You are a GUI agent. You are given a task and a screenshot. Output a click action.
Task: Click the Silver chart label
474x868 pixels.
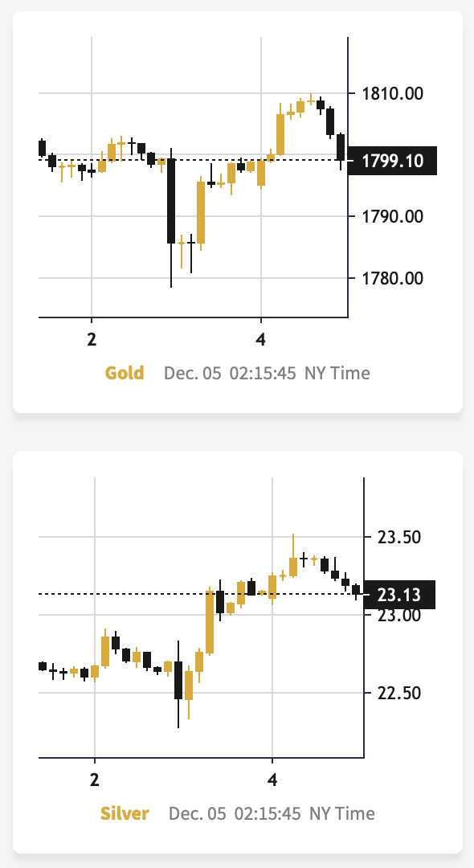point(125,813)
